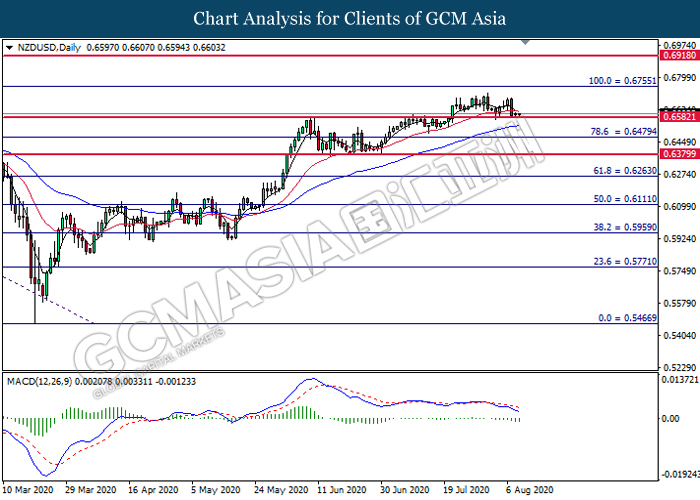Viewport: 700px width, 500px height.
Task: Select the title Chart Analysis for Clients
Action: (x=350, y=18)
